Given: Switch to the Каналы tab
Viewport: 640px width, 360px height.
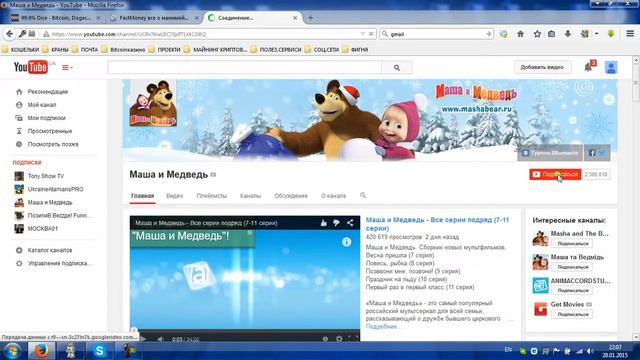Looking at the screenshot, I should [250, 196].
